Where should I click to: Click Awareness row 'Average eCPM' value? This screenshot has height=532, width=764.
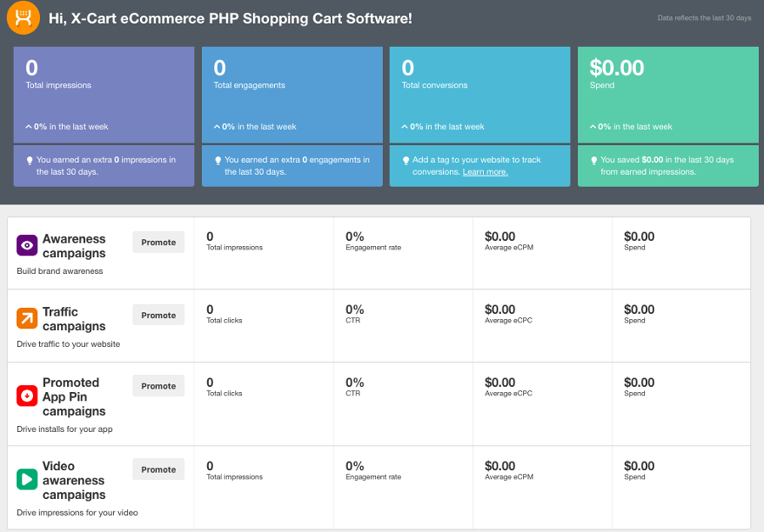point(500,237)
